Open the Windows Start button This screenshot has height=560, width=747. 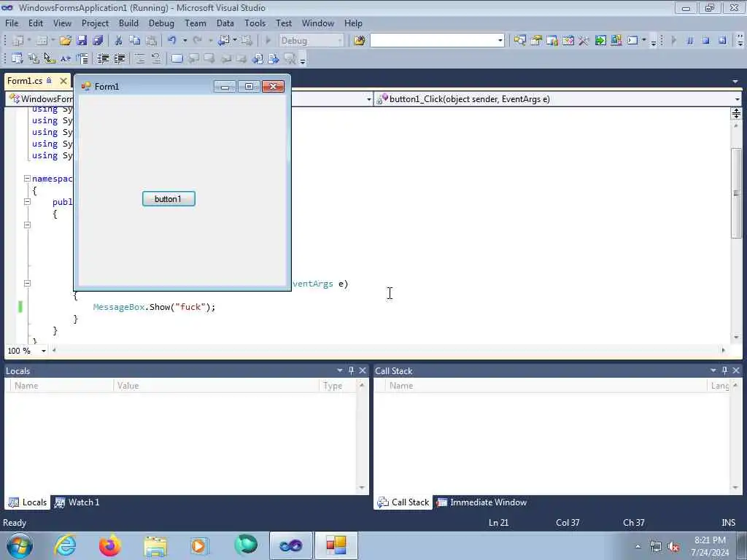click(20, 545)
